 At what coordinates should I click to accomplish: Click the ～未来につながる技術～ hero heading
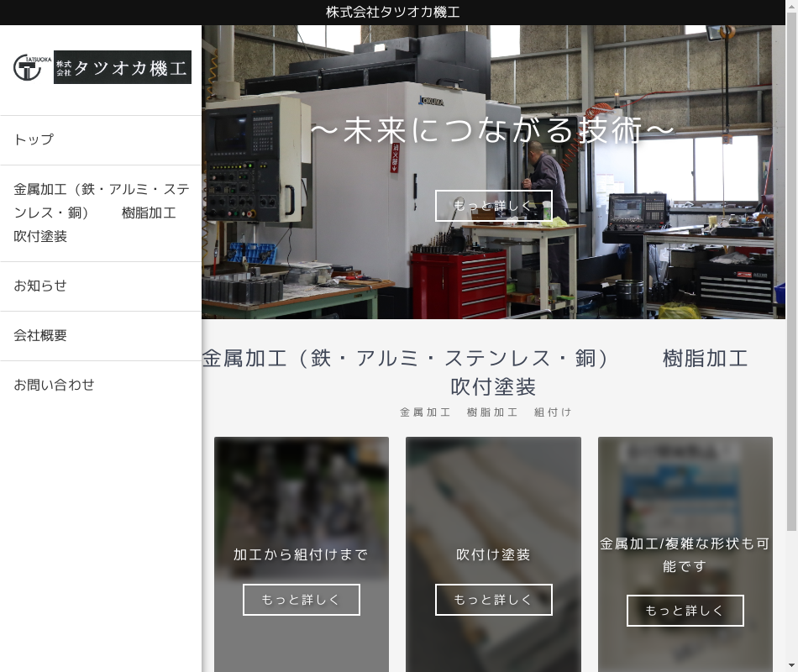[493, 131]
